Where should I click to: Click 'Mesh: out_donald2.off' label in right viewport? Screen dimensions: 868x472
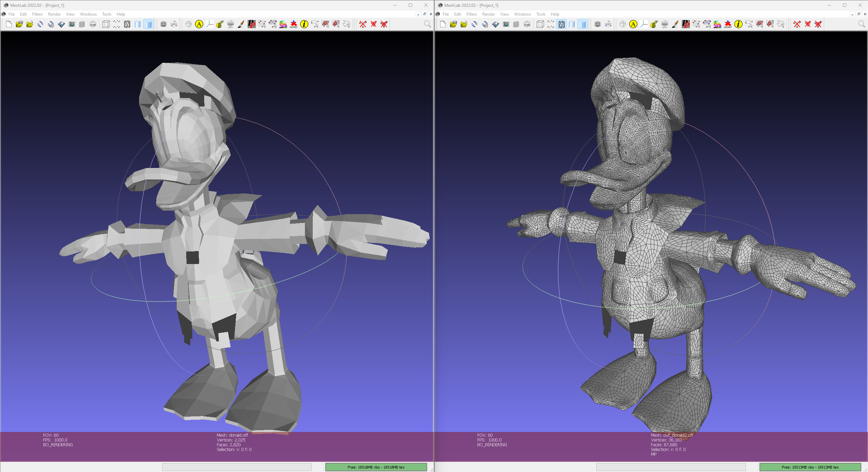point(672,435)
